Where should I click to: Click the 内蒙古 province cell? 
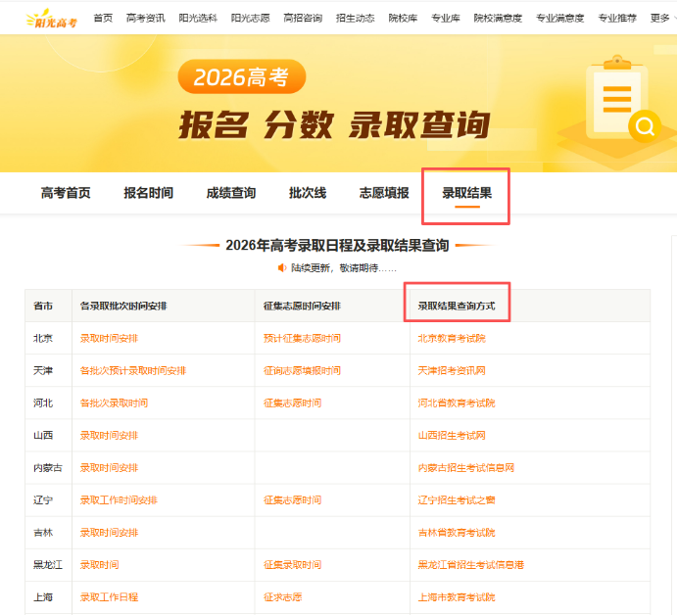[48, 468]
